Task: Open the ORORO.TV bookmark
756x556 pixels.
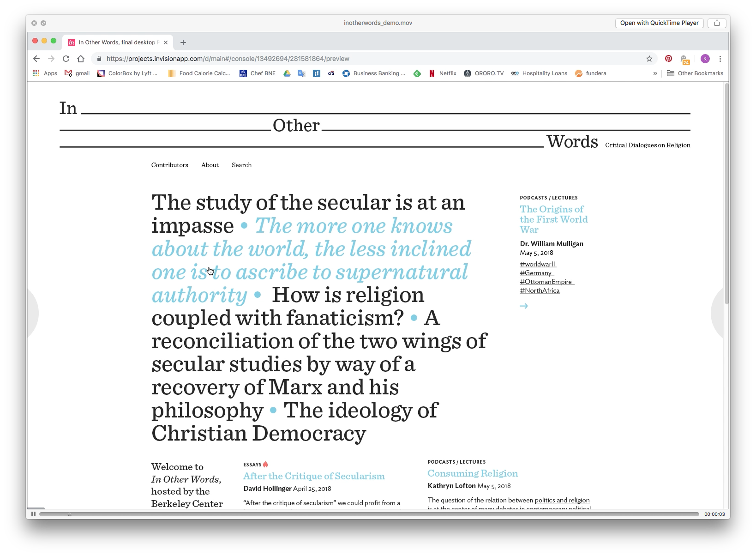Action: 484,73
